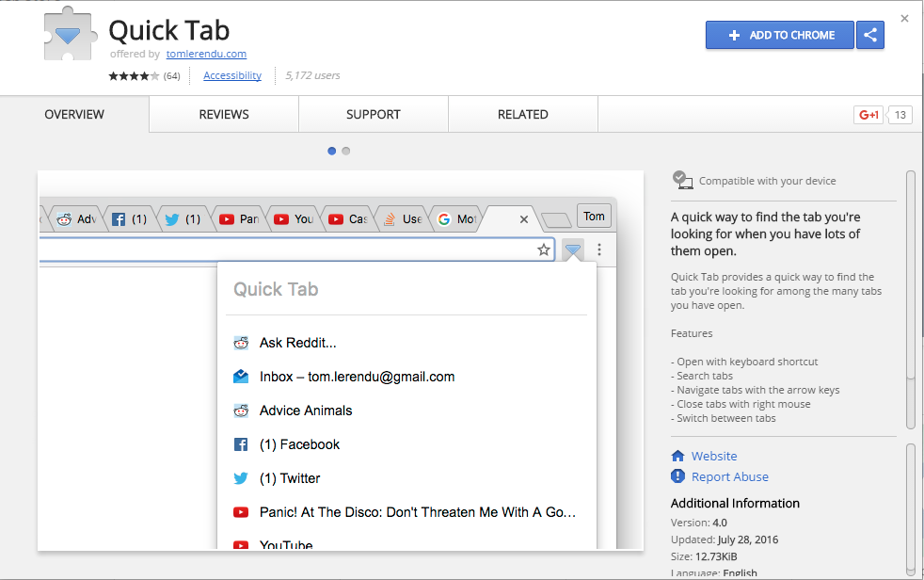Open the Overview tab
Image resolution: width=924 pixels, height=580 pixels.
pos(74,114)
